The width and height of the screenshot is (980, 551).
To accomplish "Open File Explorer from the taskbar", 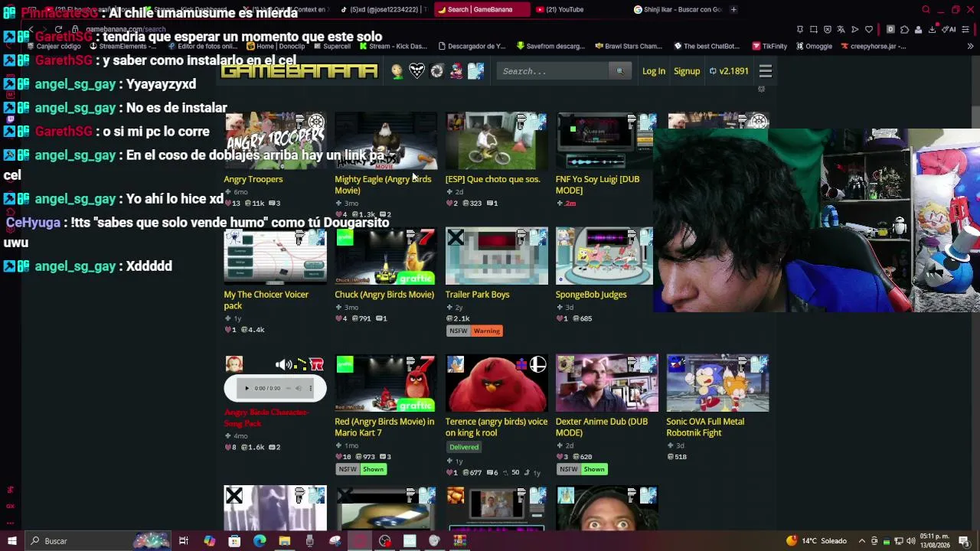I will [285, 541].
